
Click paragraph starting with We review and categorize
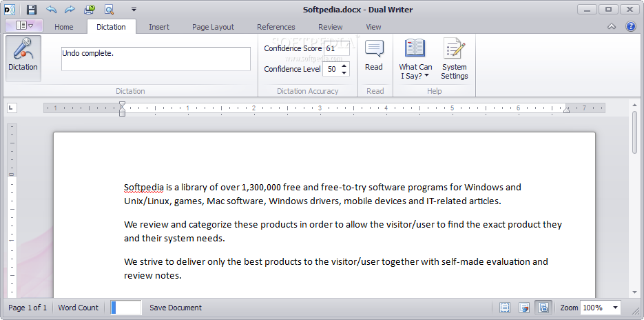coord(343,232)
